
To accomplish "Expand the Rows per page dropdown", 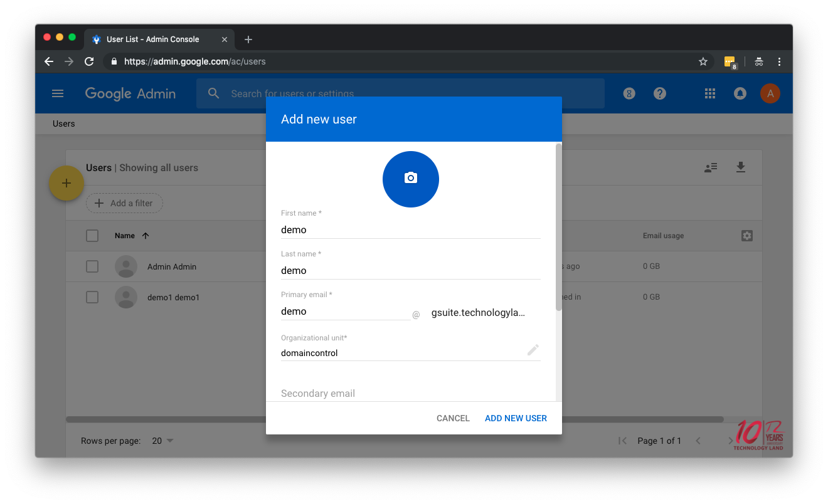I will click(163, 441).
